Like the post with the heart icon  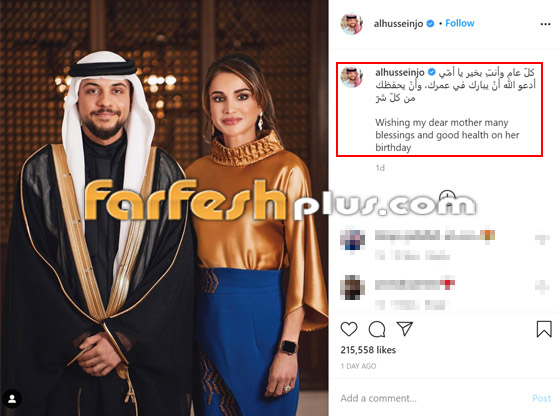pos(349,329)
